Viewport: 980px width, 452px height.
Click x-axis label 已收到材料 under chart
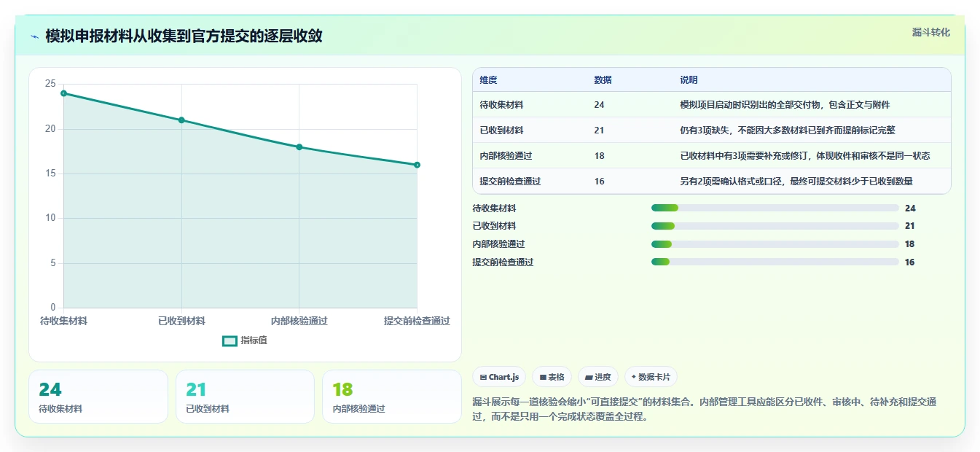[x=181, y=321]
